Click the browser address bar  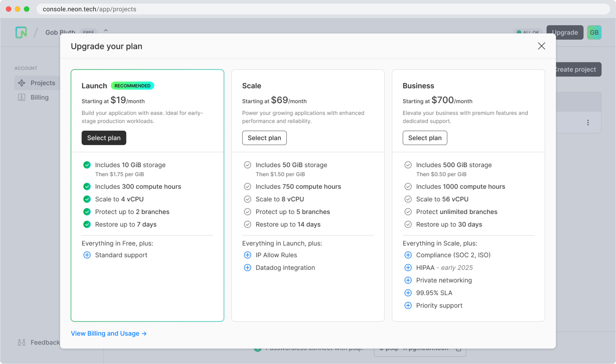(x=319, y=9)
